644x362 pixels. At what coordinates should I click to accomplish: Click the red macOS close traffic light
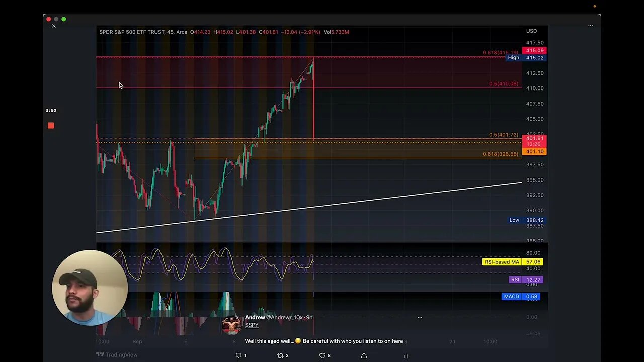[x=49, y=19]
